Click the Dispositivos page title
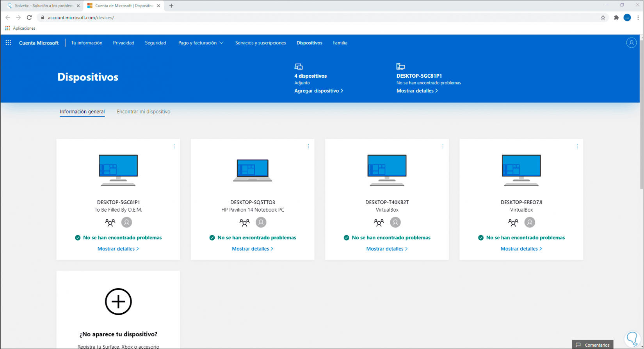This screenshot has height=349, width=644. [88, 77]
